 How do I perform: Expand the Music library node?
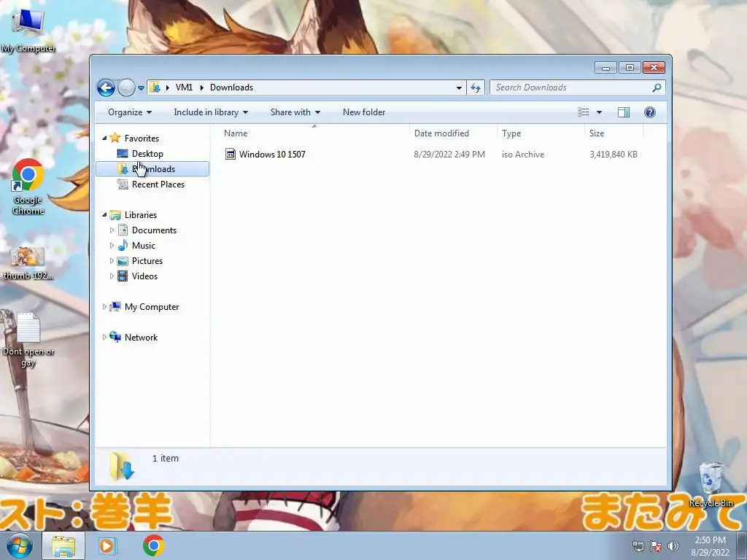coord(112,245)
